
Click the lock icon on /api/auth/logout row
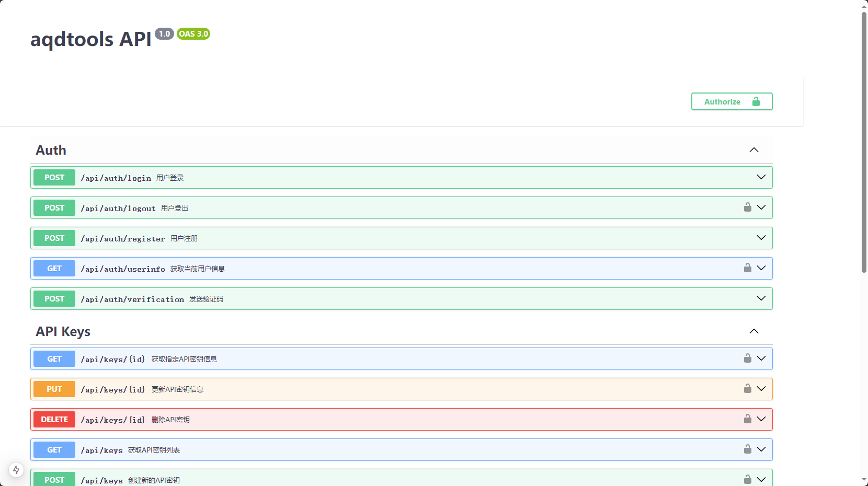tap(747, 207)
